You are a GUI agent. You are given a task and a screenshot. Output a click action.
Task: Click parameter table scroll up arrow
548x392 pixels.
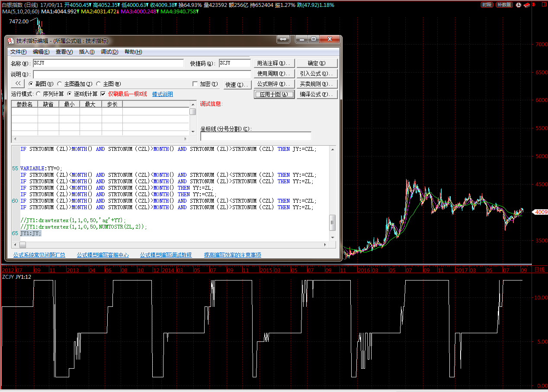coord(193,104)
